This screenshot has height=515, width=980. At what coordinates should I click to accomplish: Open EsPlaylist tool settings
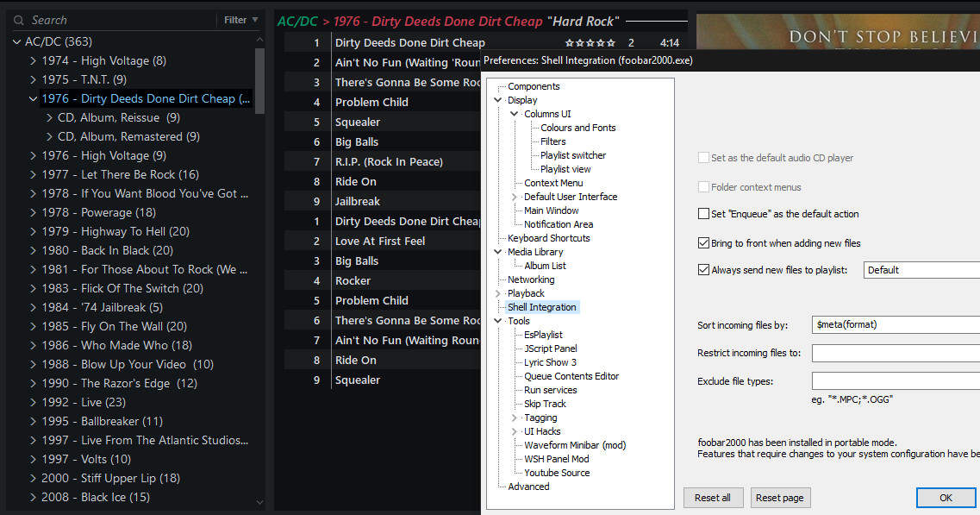pos(543,335)
